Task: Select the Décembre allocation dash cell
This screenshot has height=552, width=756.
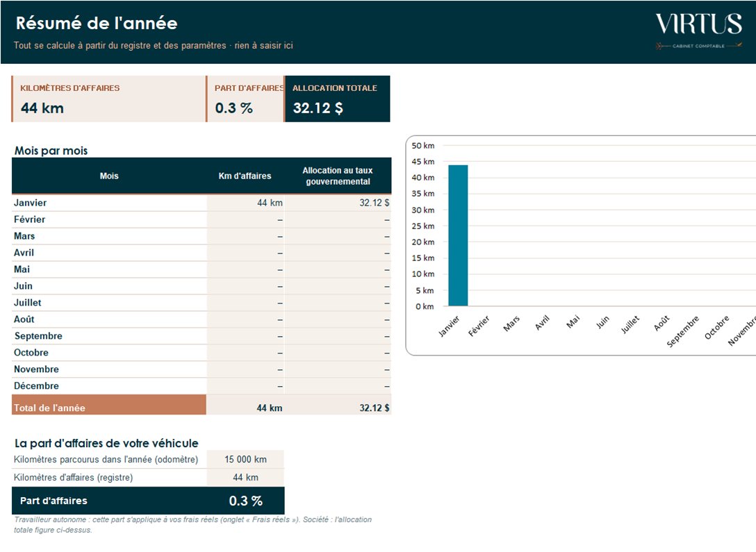Action: [338, 386]
